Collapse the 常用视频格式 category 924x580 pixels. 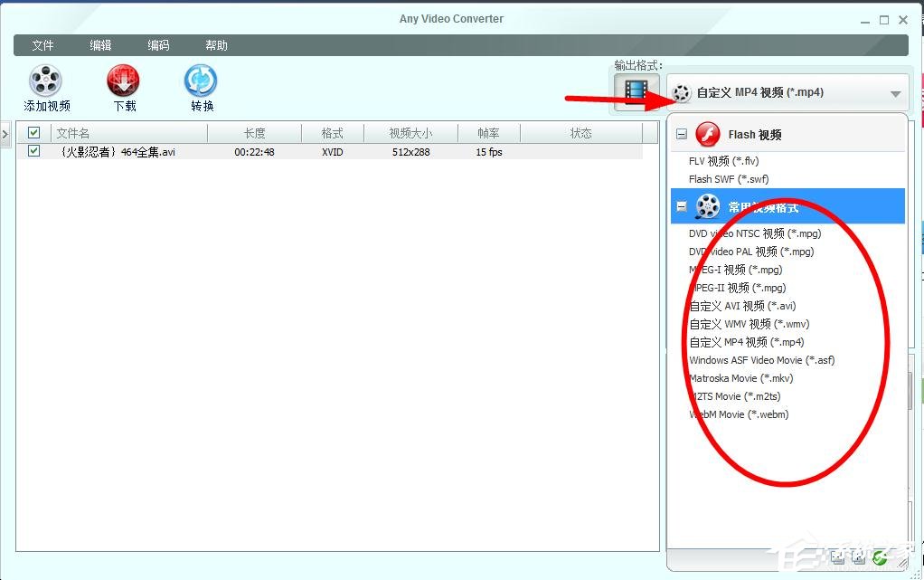pos(682,206)
